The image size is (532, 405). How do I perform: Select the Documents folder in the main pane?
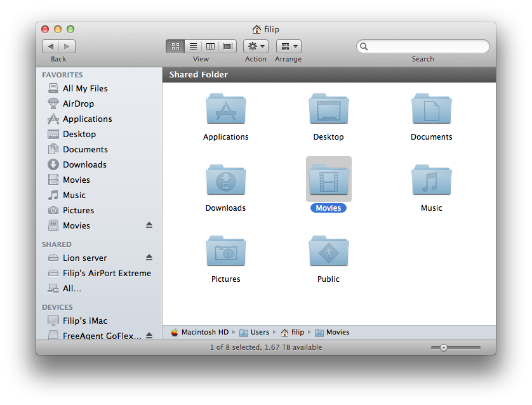click(x=431, y=110)
